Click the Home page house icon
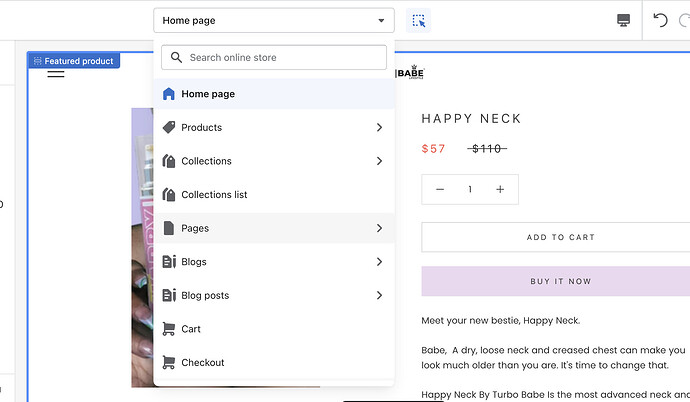Viewport: 690px width, 402px height. [x=168, y=94]
